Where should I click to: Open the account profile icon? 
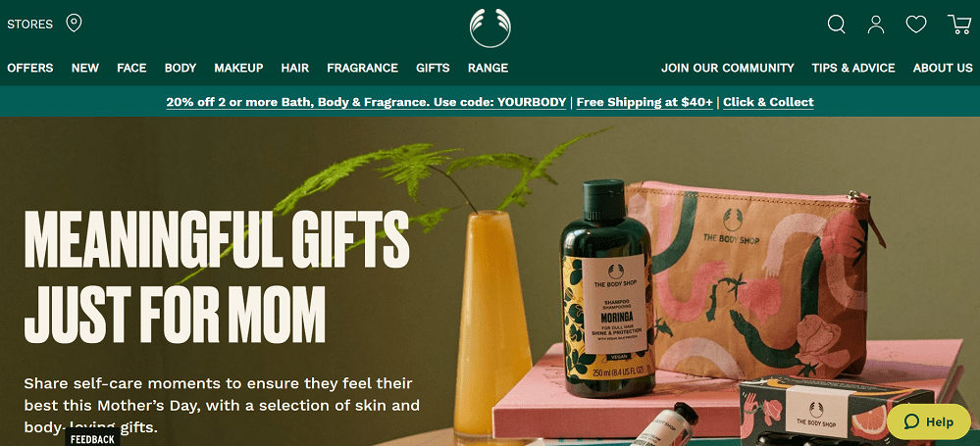pyautogui.click(x=876, y=25)
